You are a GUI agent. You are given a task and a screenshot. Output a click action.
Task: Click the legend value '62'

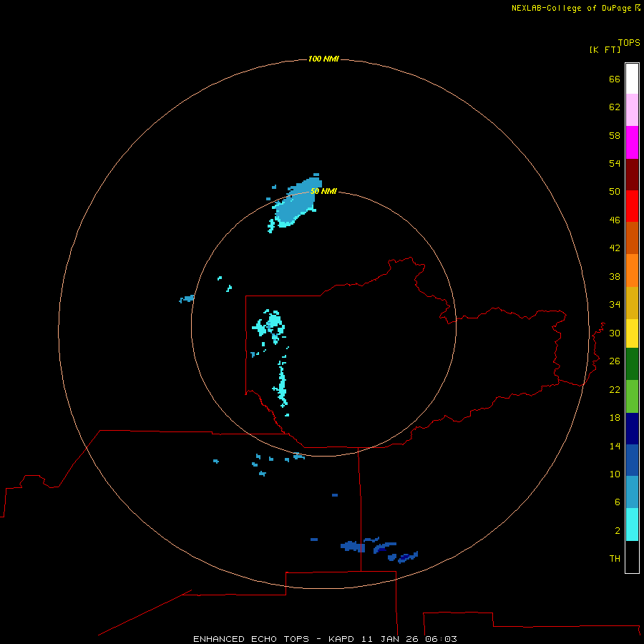[615, 107]
